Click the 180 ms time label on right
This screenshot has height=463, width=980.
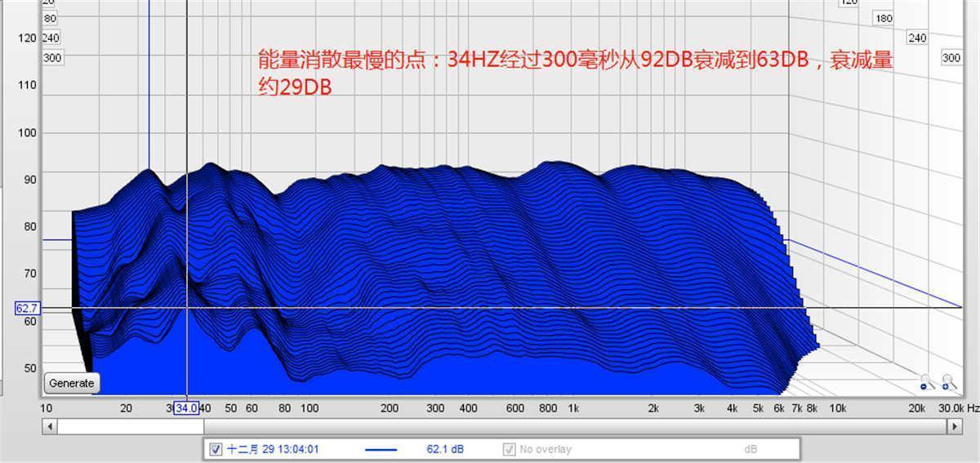pos(883,18)
